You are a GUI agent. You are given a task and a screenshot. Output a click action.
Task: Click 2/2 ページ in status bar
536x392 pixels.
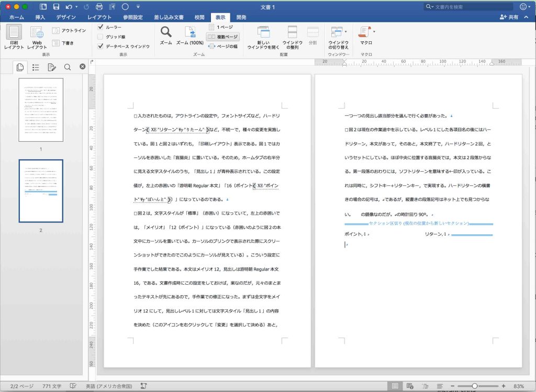[22, 386]
